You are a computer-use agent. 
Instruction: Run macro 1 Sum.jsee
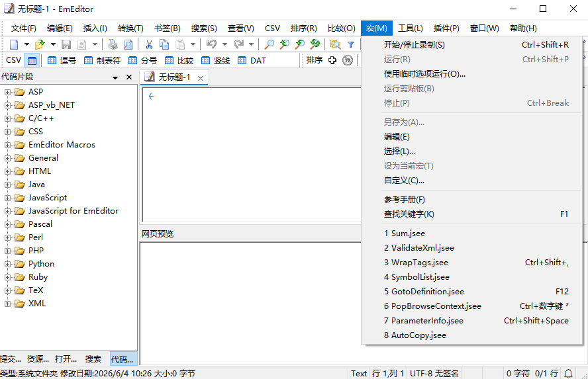471,233
